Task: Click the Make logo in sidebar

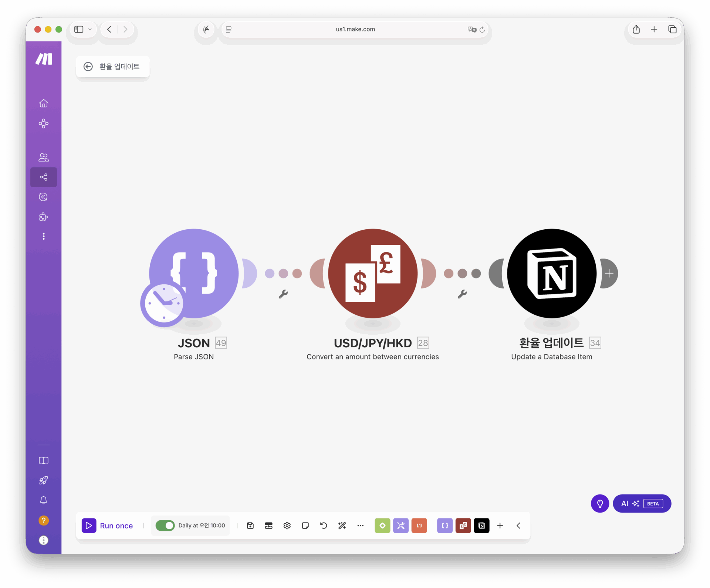Action: [x=44, y=59]
